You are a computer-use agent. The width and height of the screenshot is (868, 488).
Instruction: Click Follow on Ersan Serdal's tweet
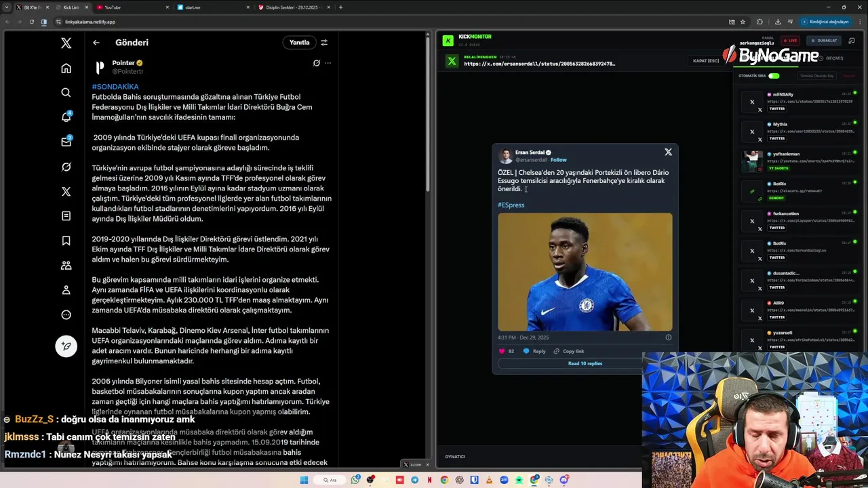(x=559, y=160)
